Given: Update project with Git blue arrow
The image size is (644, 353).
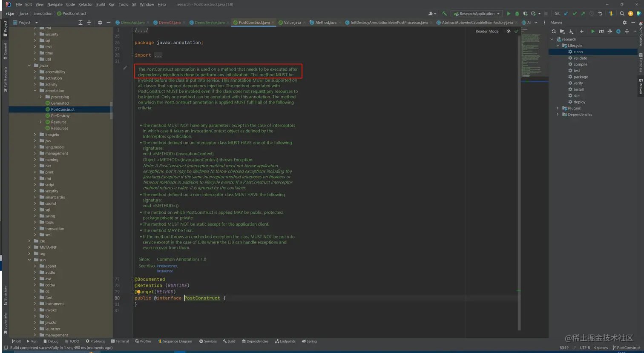Looking at the screenshot, I should (x=566, y=14).
